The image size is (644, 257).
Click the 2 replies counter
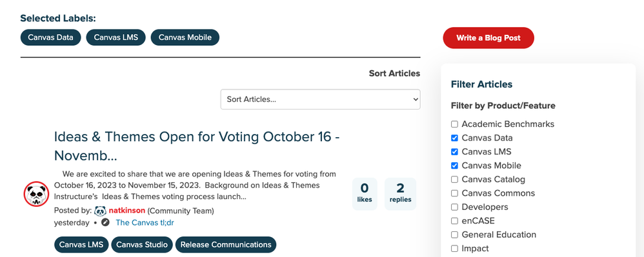400,194
